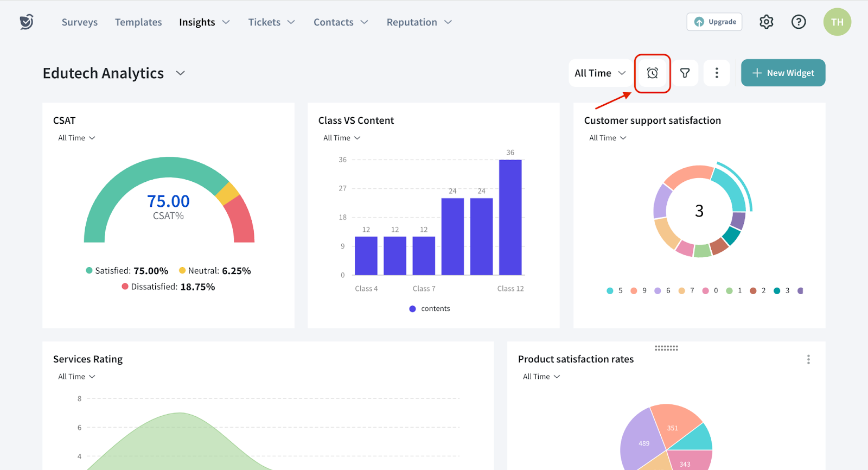868x470 pixels.
Task: Open the CSAT widget All Time dropdown
Action: [x=76, y=138]
